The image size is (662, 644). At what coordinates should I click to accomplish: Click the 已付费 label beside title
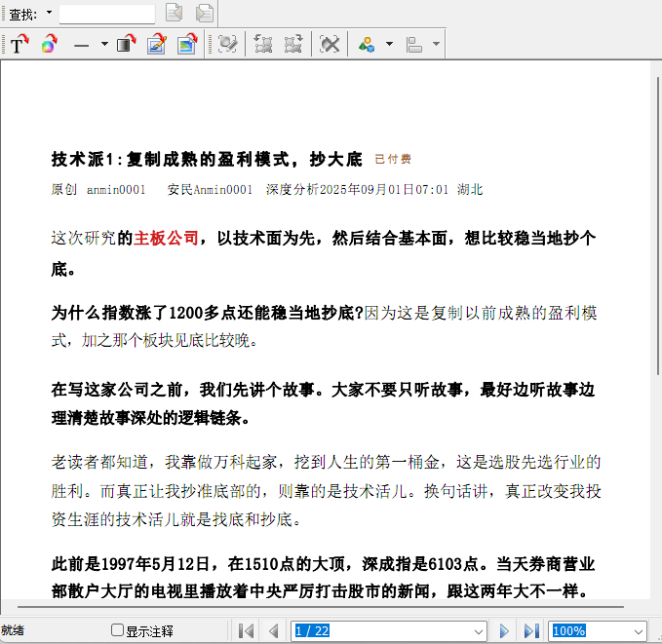point(393,159)
